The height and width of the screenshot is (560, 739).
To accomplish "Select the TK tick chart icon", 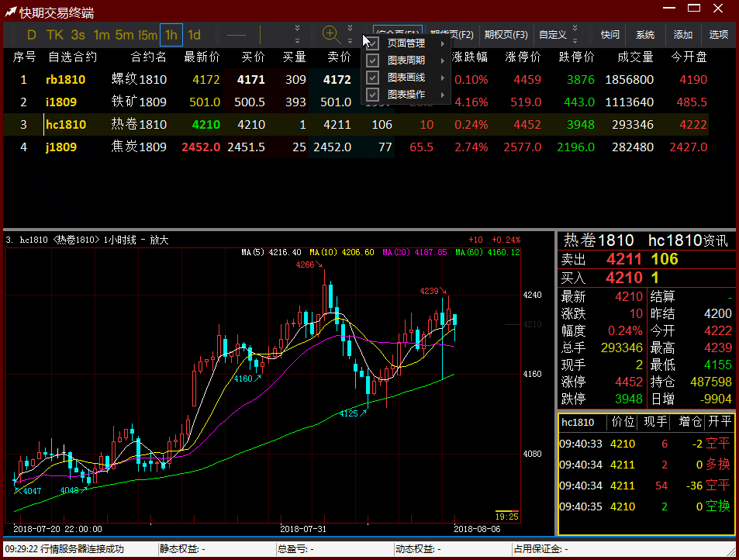I will (x=54, y=35).
